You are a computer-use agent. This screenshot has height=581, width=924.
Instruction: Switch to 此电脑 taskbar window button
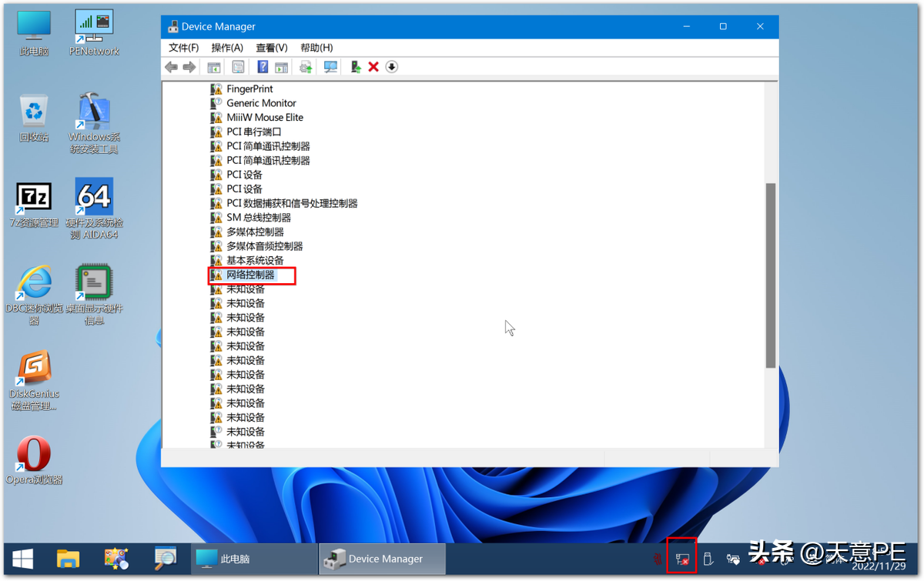coord(254,559)
